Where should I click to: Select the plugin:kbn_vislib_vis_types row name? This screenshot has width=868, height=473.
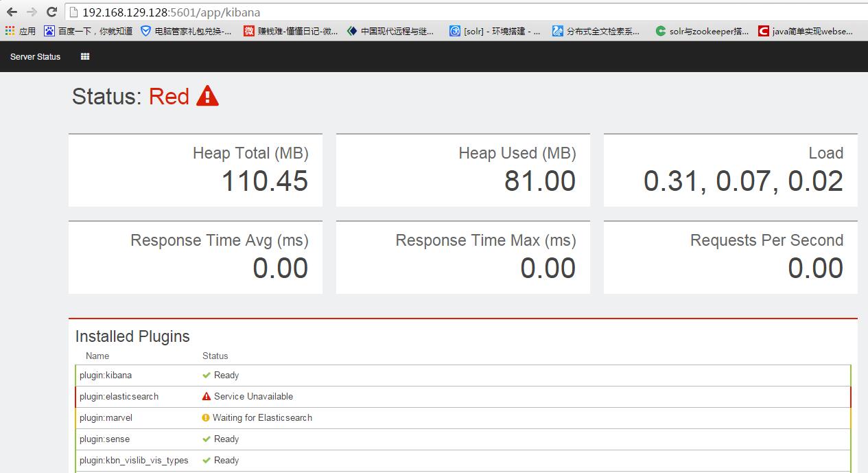tap(134, 461)
